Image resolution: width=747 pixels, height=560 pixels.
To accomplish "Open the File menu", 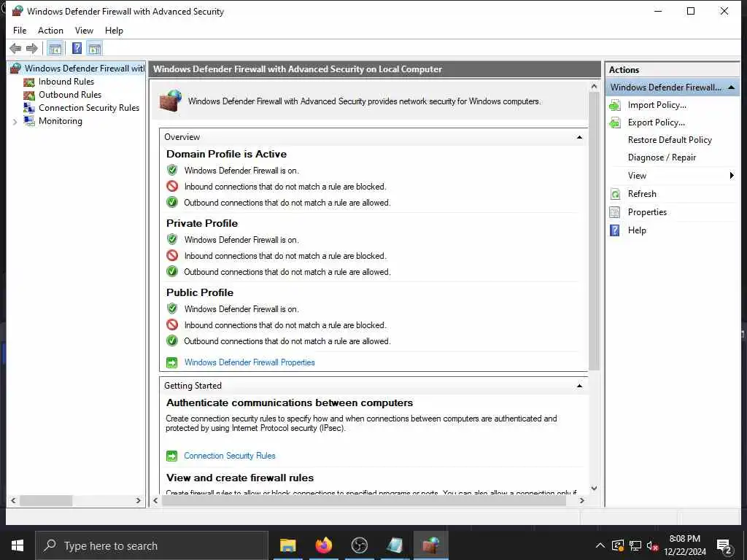I will tap(20, 31).
